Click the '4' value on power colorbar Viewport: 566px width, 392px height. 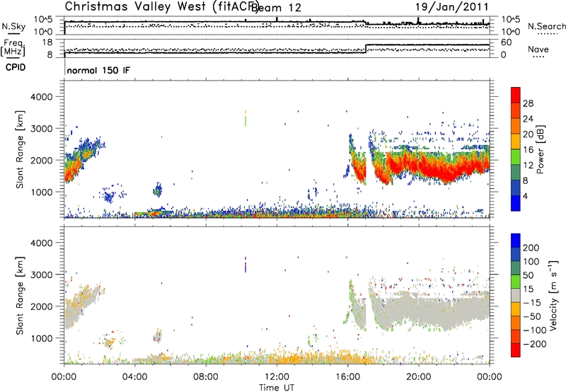click(x=525, y=196)
